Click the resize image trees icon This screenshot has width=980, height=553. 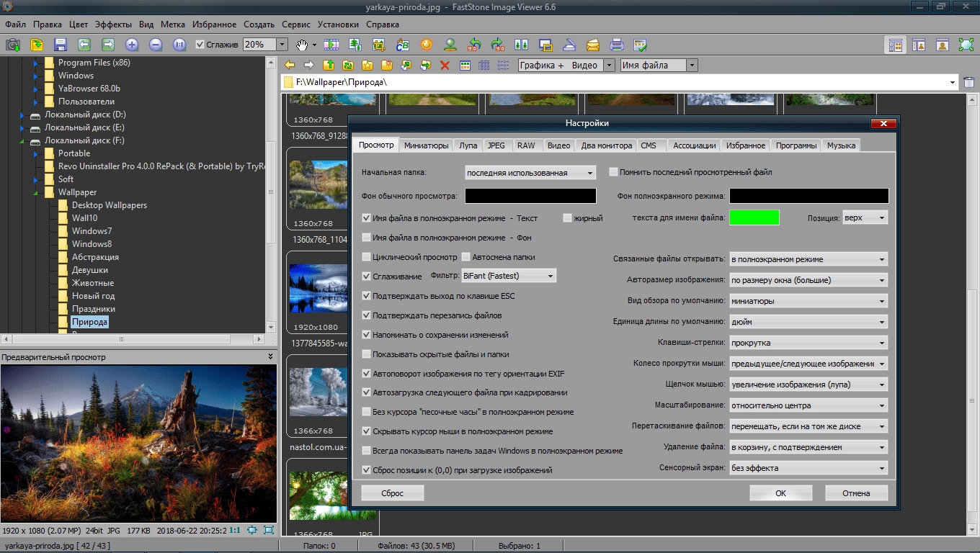click(355, 45)
